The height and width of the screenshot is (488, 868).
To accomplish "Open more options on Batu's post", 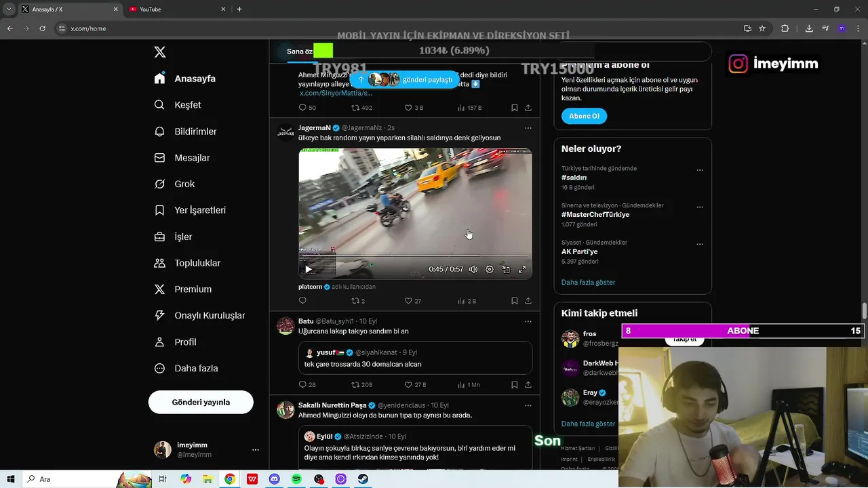I will coord(528,321).
